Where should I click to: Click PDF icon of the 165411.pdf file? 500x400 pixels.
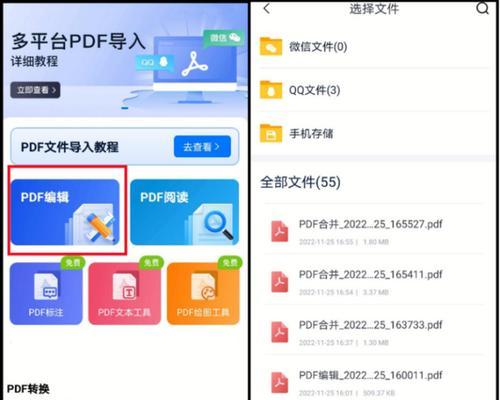pyautogui.click(x=279, y=282)
